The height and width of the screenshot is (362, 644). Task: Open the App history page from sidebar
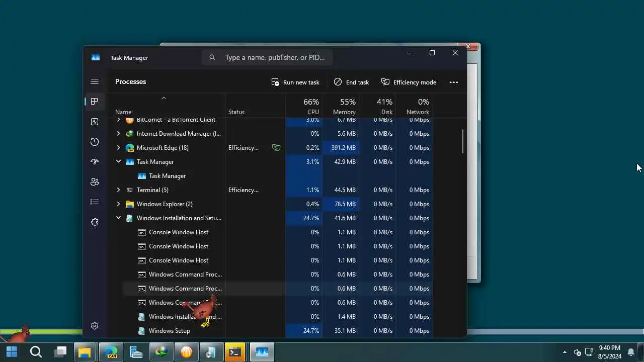point(95,142)
